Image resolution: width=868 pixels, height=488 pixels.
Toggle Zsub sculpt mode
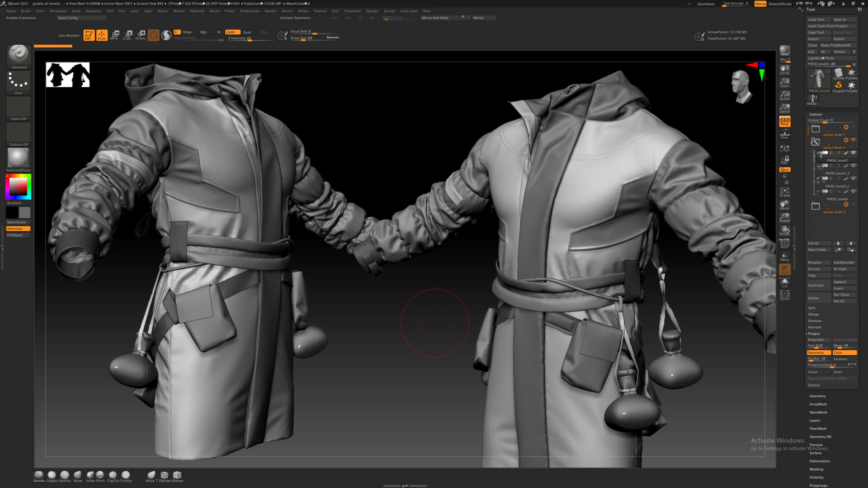[x=247, y=32]
